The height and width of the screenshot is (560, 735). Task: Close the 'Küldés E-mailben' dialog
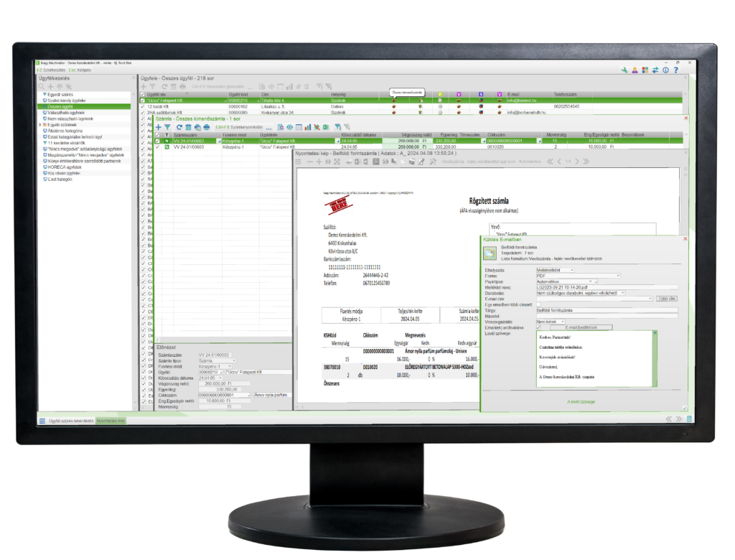685,239
